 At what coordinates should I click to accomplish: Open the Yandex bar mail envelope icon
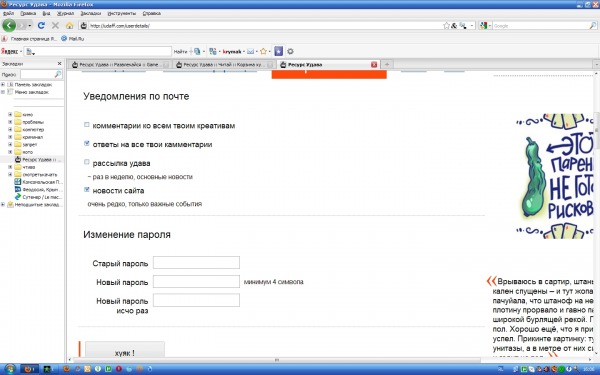coord(251,51)
